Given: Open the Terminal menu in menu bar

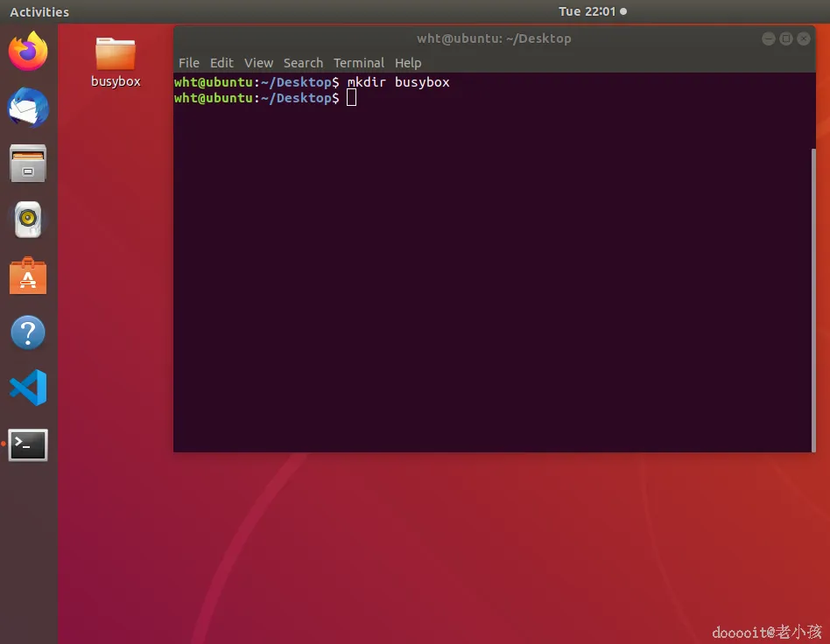Looking at the screenshot, I should click(x=359, y=63).
